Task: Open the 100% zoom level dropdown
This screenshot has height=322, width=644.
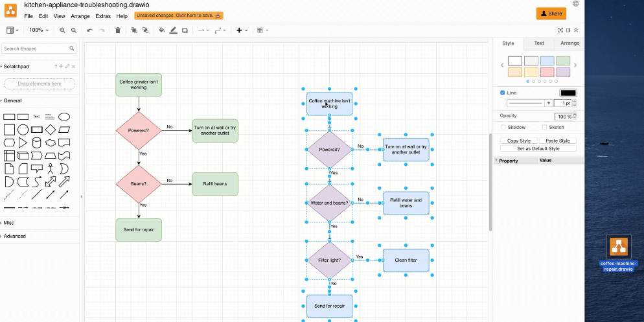Action: 38,30
